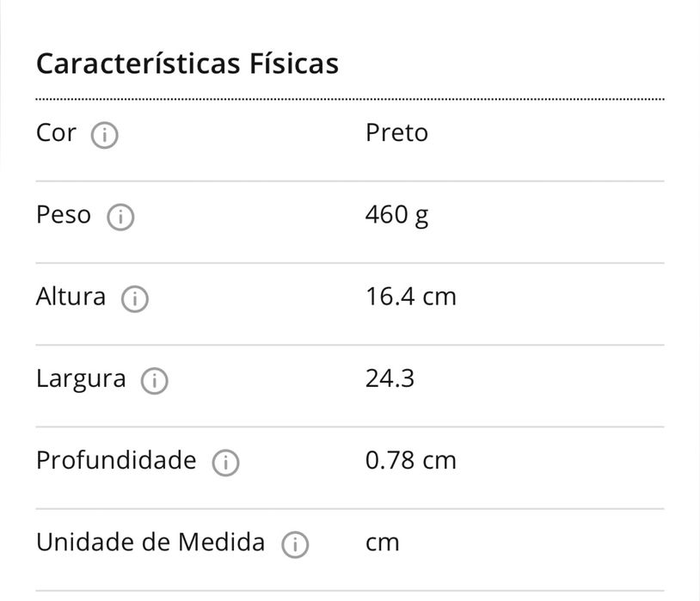Click the Unidade de Medida label
Image resolution: width=700 pixels, height=601 pixels.
(150, 542)
